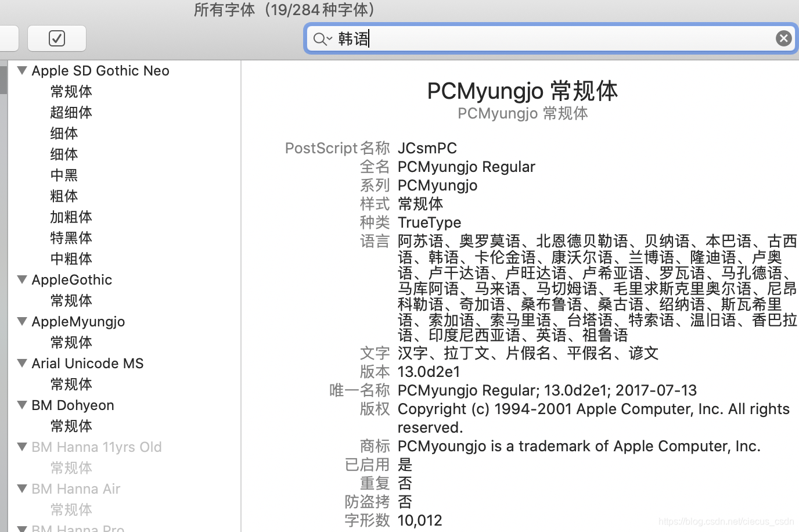Click into the search field containing 韩语
Image resolution: width=799 pixels, height=532 pixels.
(x=550, y=38)
